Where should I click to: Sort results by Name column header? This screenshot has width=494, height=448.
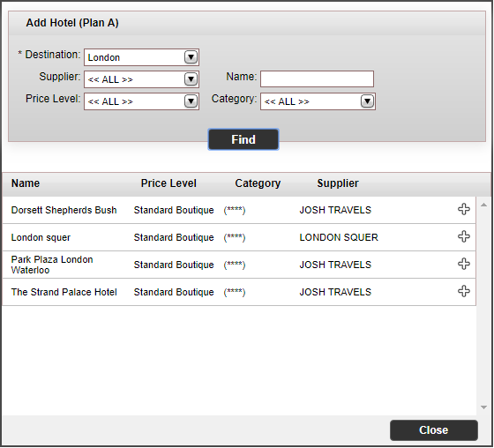coord(26,183)
